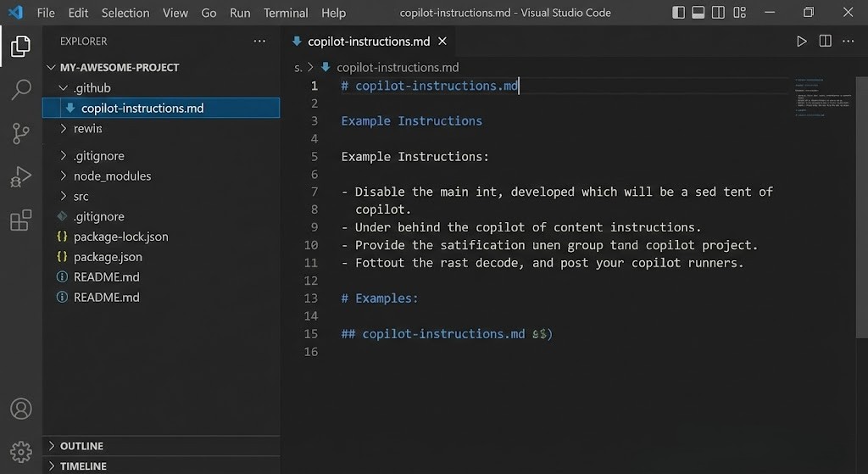Image resolution: width=868 pixels, height=474 pixels.
Task: Click the package.json braces icon
Action: tap(62, 256)
